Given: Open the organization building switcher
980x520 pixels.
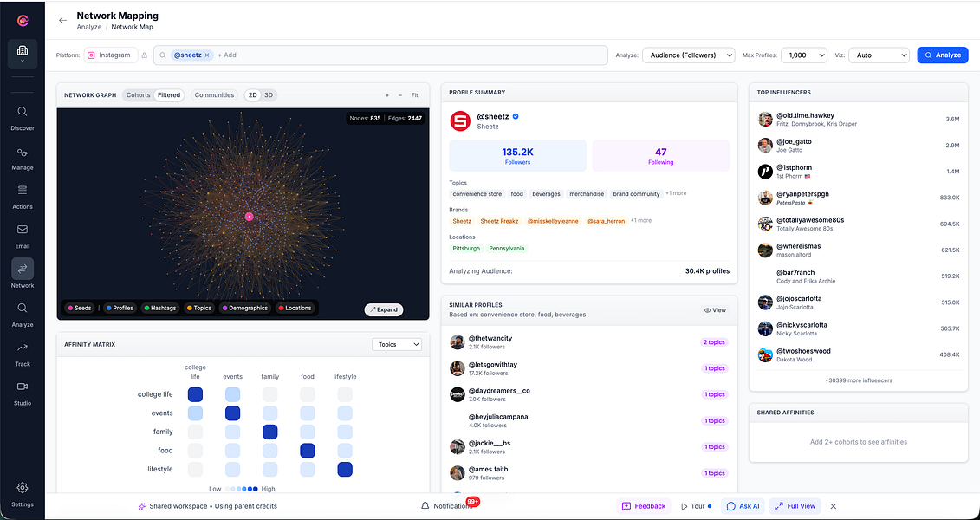Looking at the screenshot, I should (x=23, y=54).
